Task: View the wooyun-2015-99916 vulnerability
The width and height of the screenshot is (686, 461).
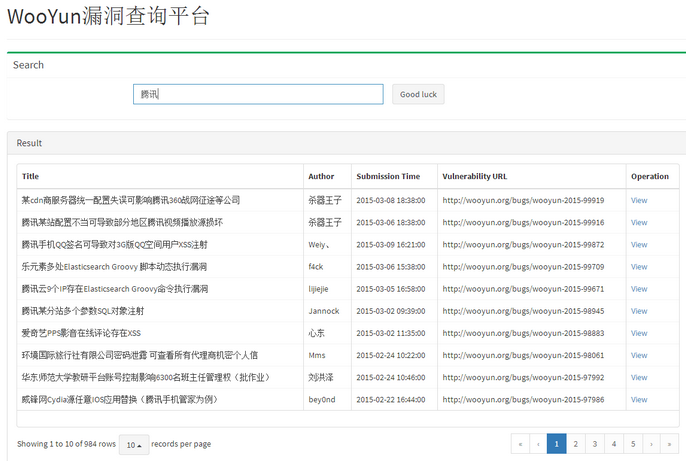Action: [639, 223]
